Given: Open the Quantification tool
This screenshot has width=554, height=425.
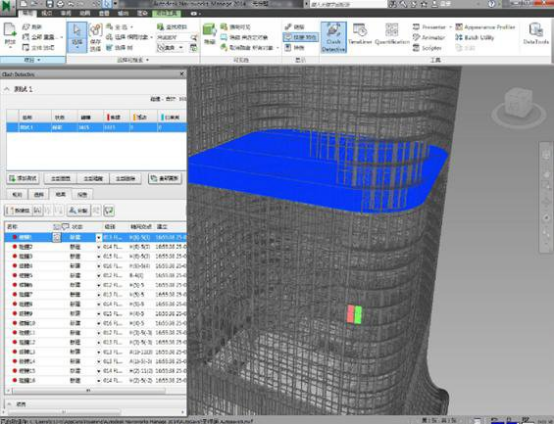Looking at the screenshot, I should [x=392, y=34].
